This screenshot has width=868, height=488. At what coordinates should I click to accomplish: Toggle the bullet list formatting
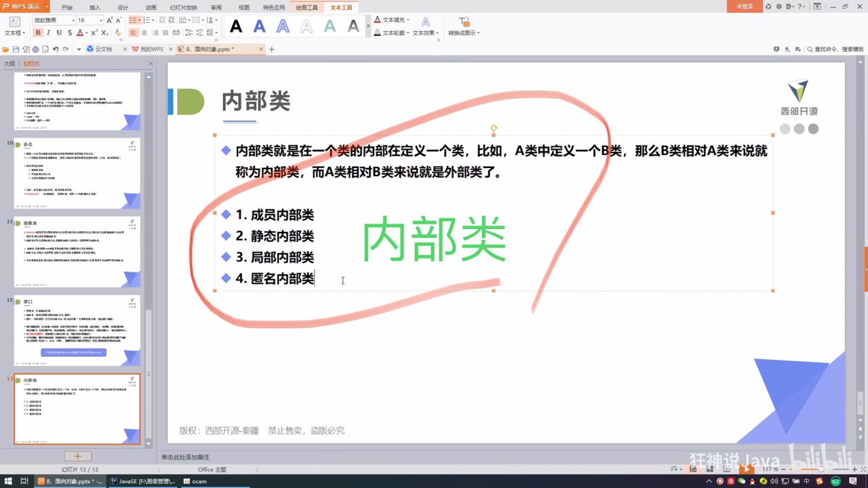134,20
